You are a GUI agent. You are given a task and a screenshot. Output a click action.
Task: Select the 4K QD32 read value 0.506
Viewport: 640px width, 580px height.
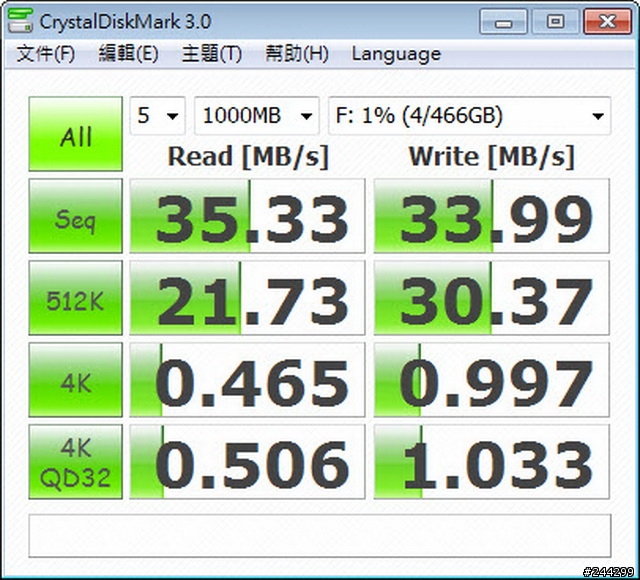pyautogui.click(x=247, y=462)
